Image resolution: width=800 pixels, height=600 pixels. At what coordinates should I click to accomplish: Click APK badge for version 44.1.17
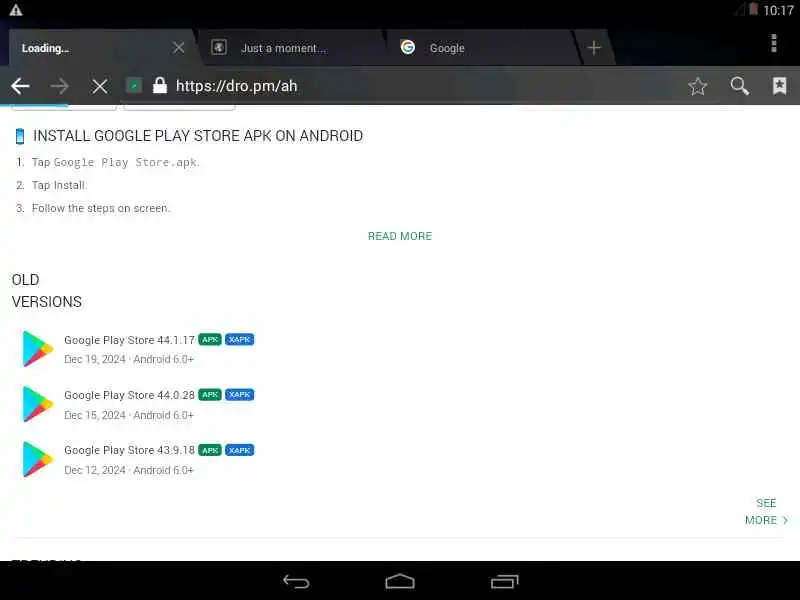[x=210, y=340]
